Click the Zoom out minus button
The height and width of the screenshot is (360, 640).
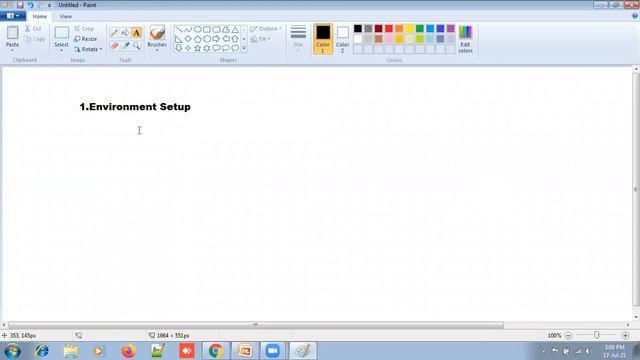[x=568, y=335]
